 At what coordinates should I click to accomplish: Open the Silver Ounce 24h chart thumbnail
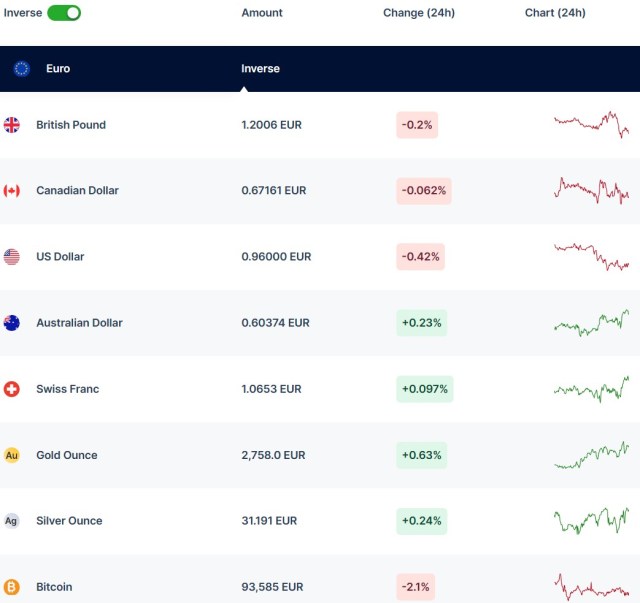592,521
